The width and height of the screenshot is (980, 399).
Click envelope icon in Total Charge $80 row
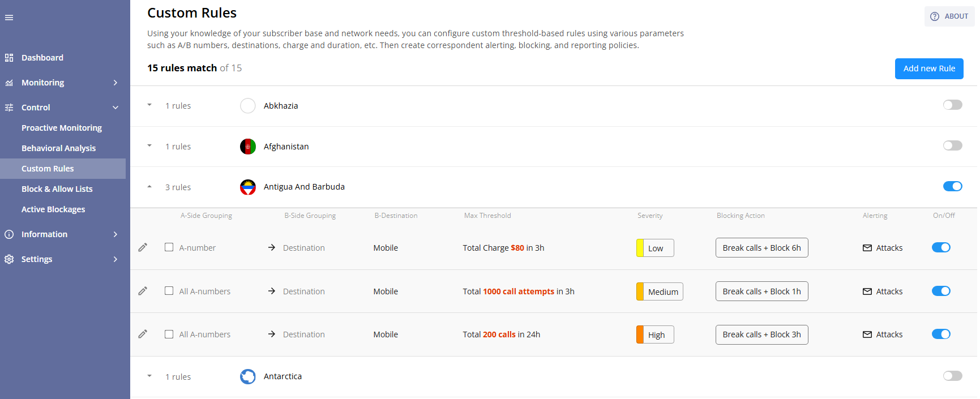(x=867, y=248)
